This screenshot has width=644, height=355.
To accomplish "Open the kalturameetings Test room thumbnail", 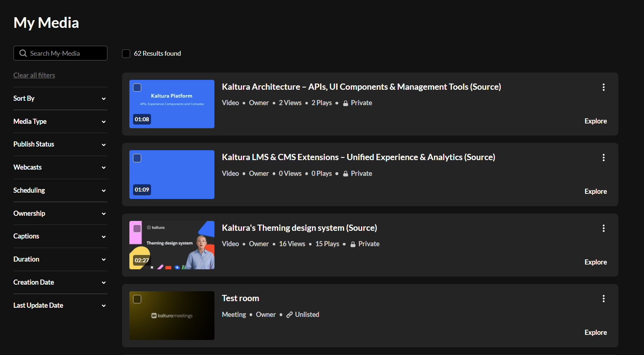I will [x=172, y=315].
